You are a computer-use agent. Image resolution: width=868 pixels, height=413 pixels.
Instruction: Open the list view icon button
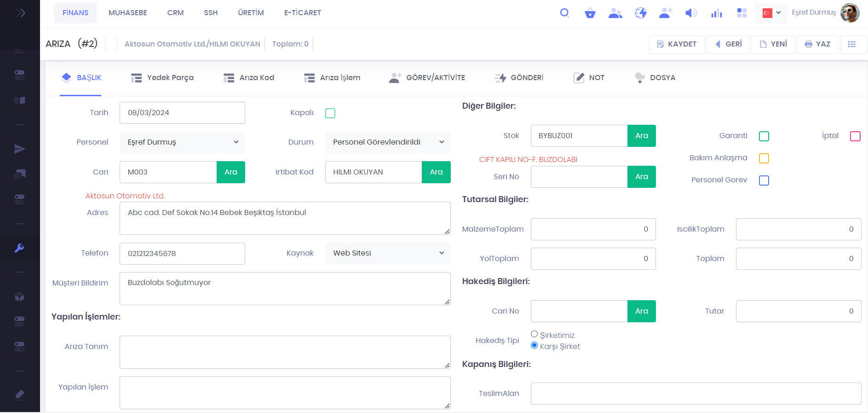[x=852, y=44]
